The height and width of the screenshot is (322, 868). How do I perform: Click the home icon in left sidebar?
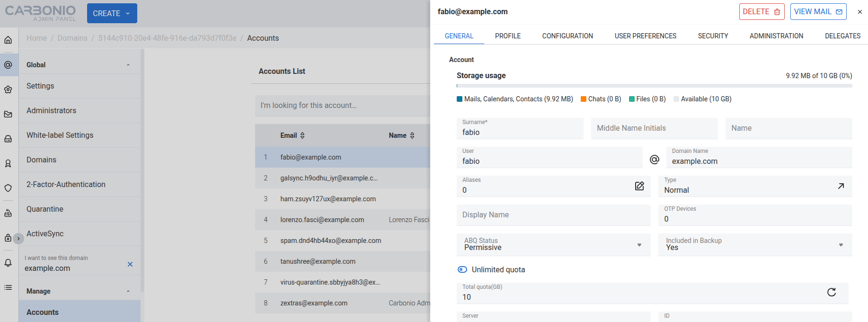click(8, 40)
